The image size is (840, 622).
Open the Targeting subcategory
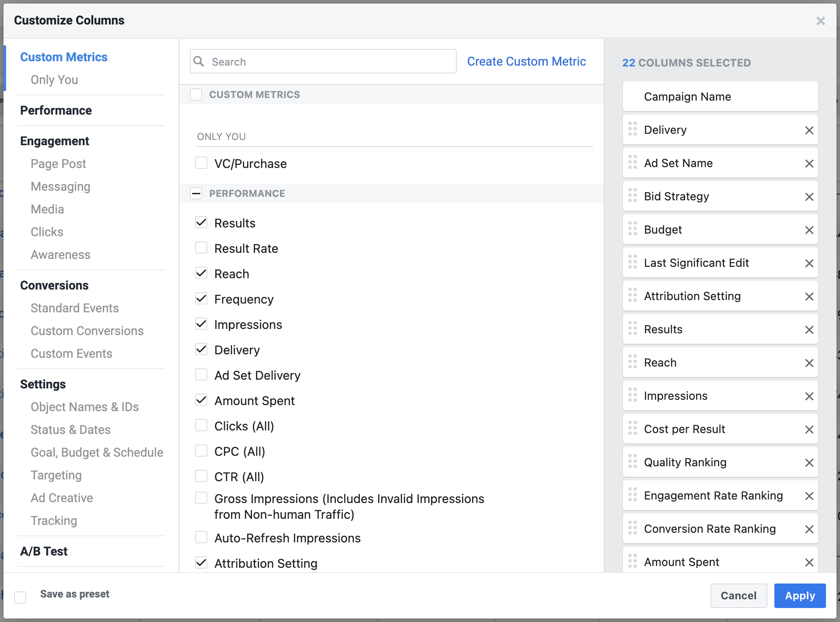tap(56, 475)
